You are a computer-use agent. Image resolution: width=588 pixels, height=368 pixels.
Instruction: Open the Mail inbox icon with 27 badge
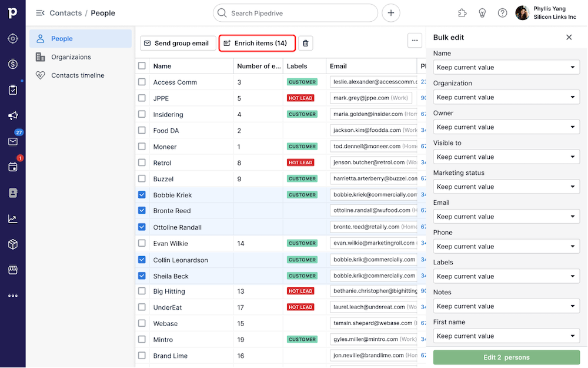[x=12, y=141]
